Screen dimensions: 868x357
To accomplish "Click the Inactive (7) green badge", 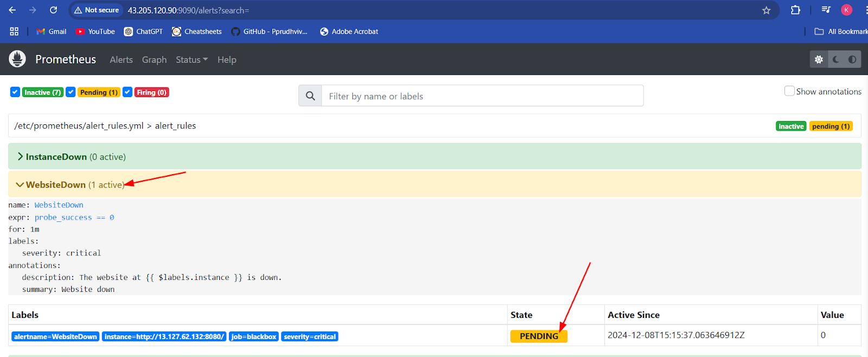I will pos(42,92).
